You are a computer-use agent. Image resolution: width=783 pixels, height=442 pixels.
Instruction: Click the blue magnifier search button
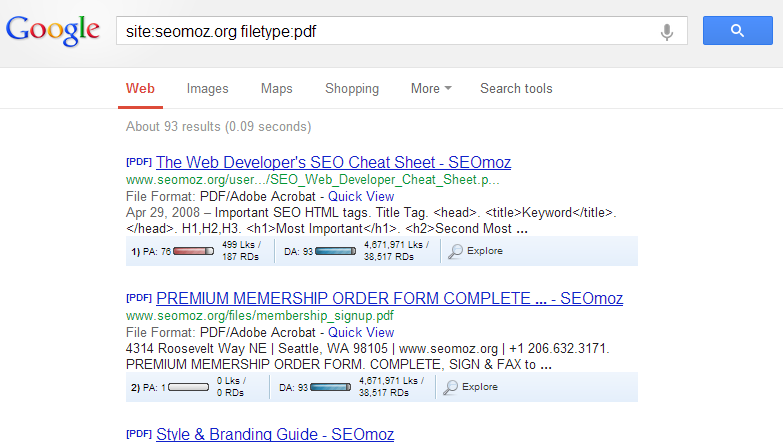coord(737,31)
